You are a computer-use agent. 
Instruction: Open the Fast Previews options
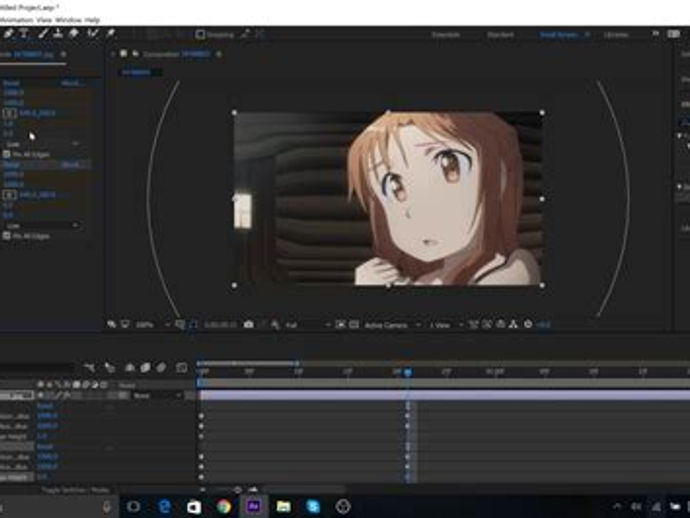coord(487,325)
